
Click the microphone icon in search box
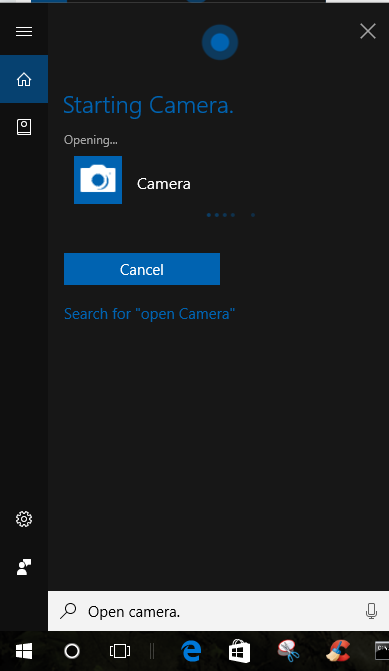tap(371, 611)
